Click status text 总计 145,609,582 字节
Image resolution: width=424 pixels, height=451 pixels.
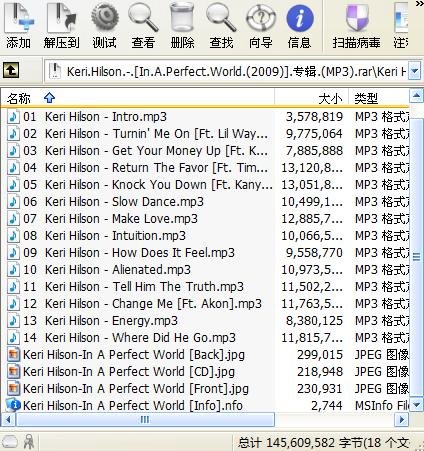pos(300,443)
